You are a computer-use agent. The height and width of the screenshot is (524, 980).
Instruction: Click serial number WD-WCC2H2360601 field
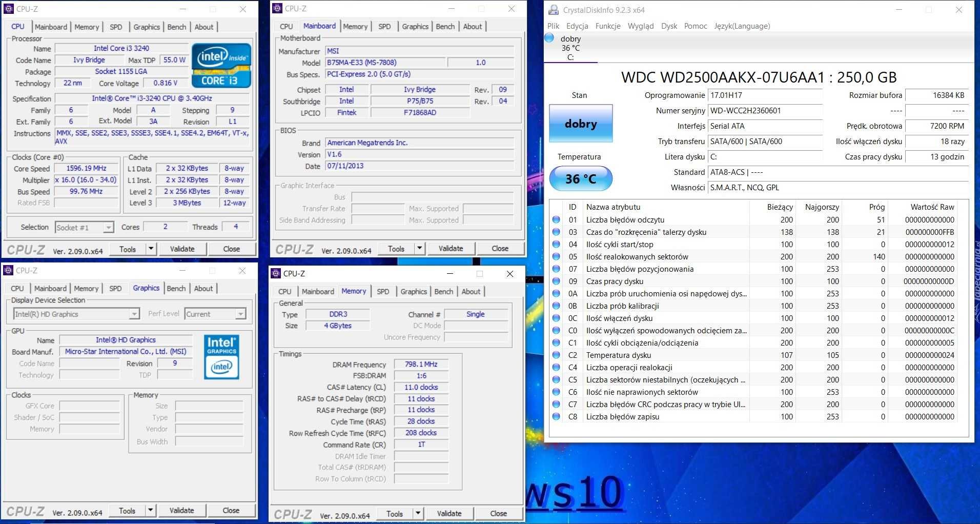click(x=765, y=111)
